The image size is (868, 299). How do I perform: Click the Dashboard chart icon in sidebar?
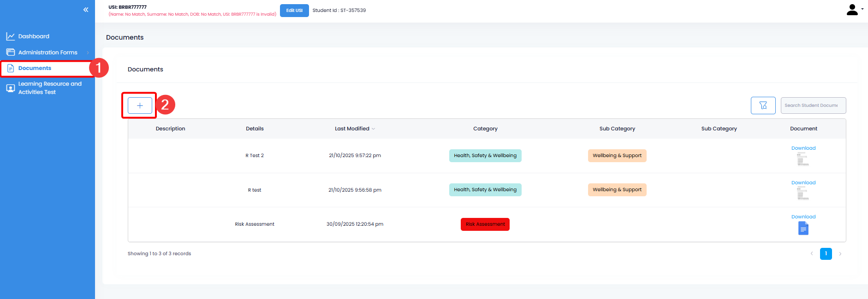10,36
